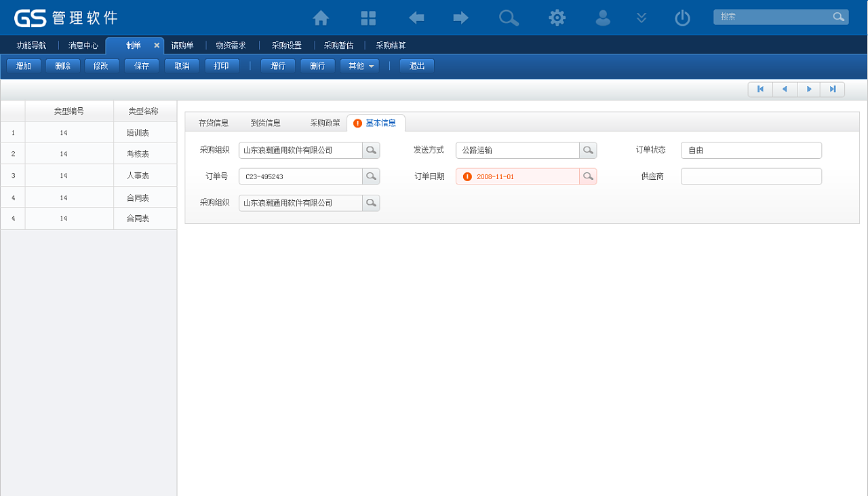Expand the 其他 dropdown in the toolbar
This screenshot has width=868, height=496.
click(x=359, y=66)
